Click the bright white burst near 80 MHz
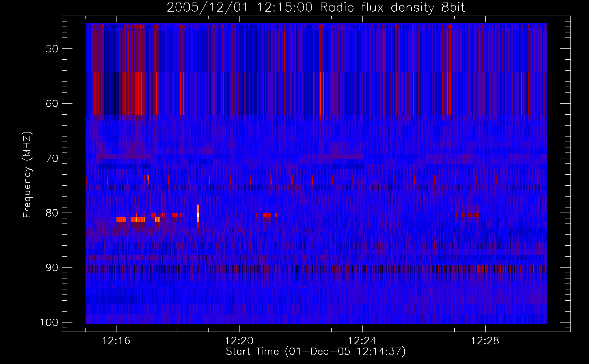589x364 pixels. 198,215
